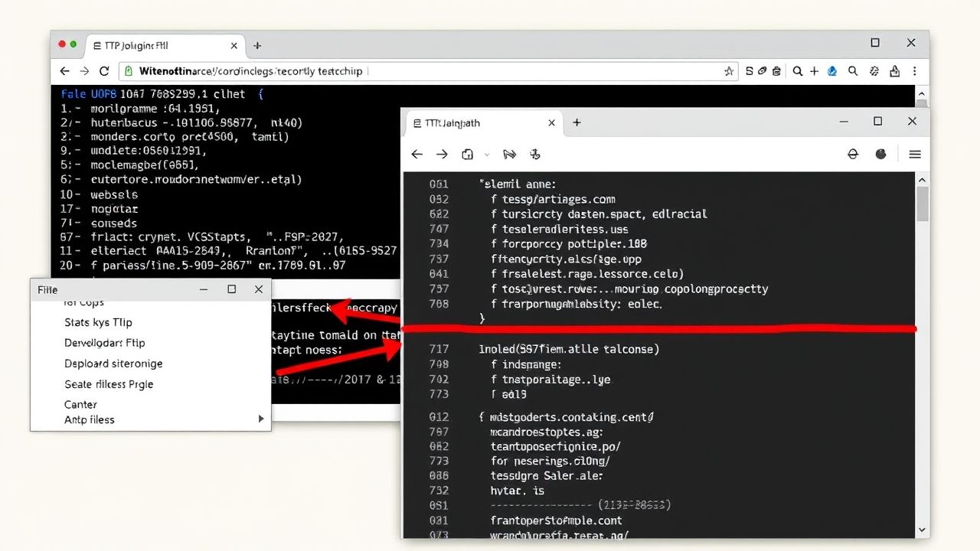Expand the Antp filess submenu arrow

pos(260,419)
